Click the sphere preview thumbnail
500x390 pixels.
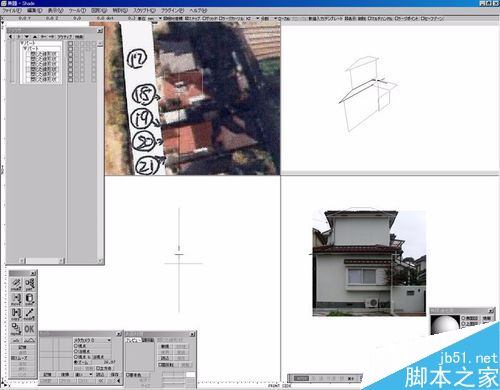(x=444, y=325)
